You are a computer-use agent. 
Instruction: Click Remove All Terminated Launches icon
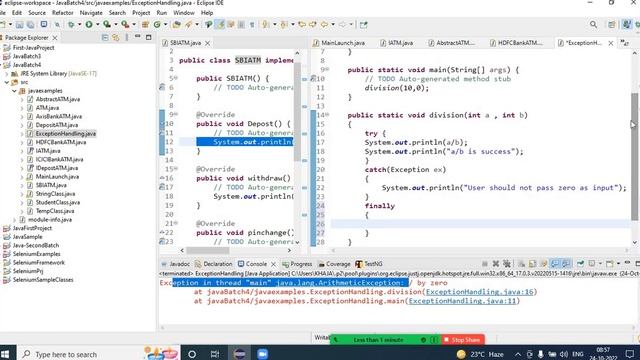click(x=507, y=264)
